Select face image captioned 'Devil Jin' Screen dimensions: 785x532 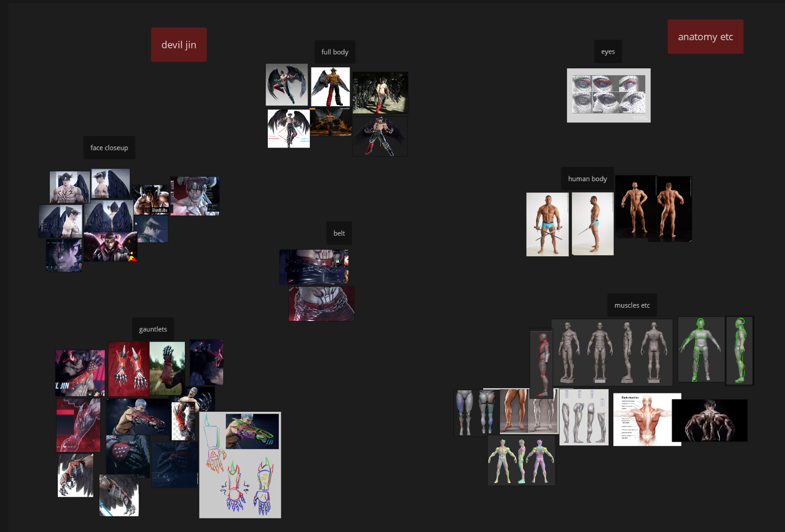pyautogui.click(x=151, y=200)
